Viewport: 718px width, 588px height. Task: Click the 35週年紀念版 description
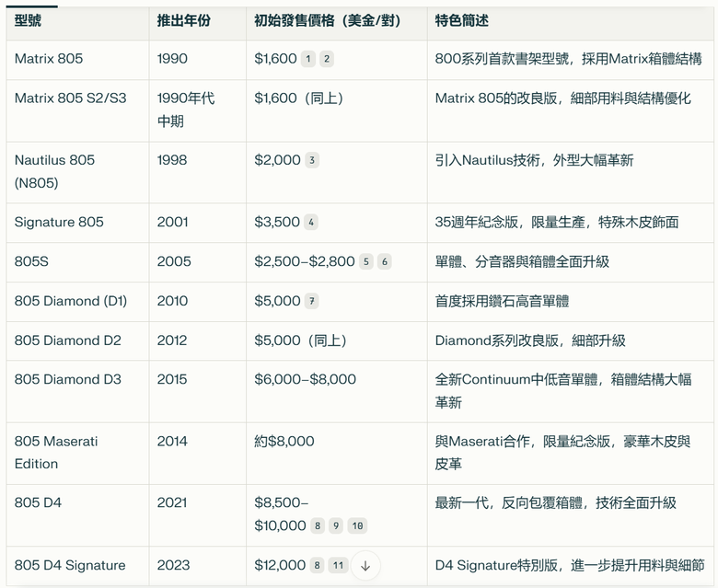click(x=557, y=222)
